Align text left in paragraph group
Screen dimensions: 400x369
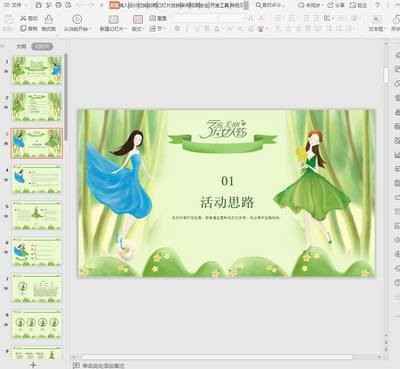coord(279,29)
